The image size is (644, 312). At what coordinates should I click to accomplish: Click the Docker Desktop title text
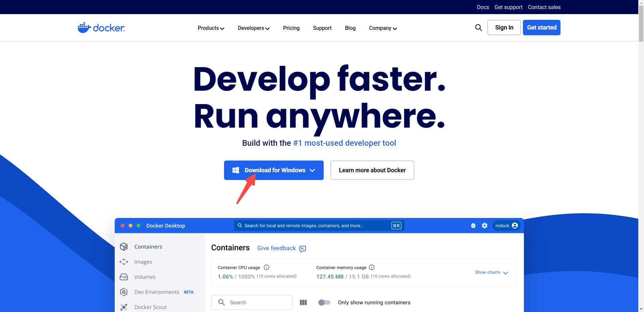tap(165, 226)
